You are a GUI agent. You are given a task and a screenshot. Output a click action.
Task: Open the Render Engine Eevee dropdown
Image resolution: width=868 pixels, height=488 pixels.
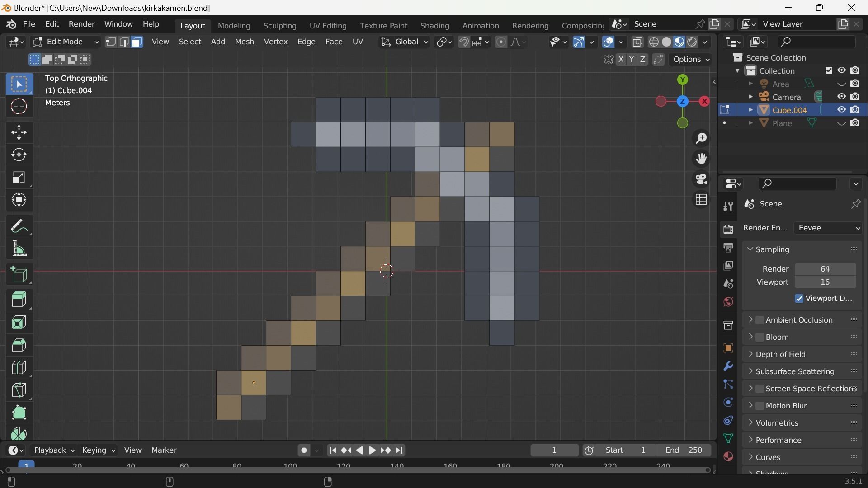click(x=828, y=228)
